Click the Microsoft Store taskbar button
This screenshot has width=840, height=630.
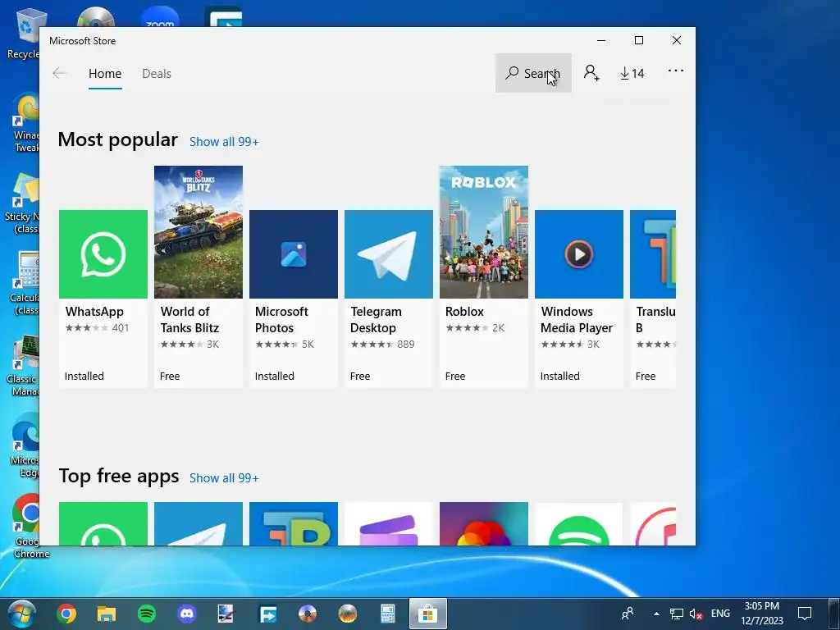coord(427,614)
